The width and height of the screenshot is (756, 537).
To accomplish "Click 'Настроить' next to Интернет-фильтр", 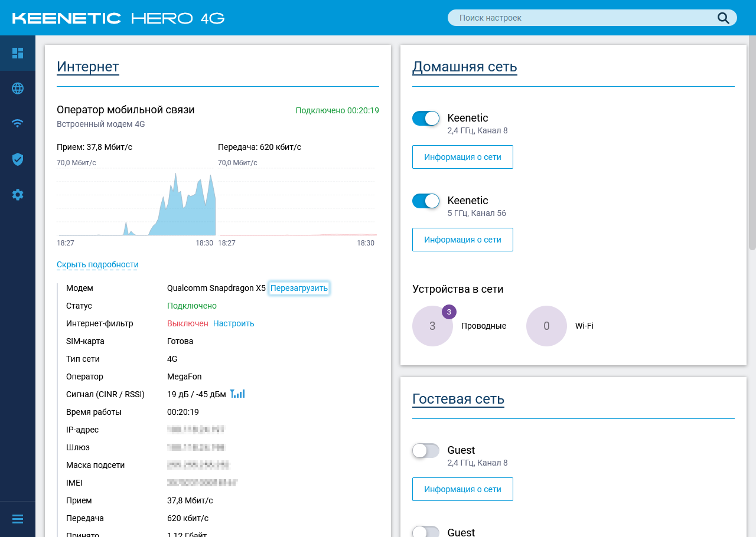I will [234, 323].
